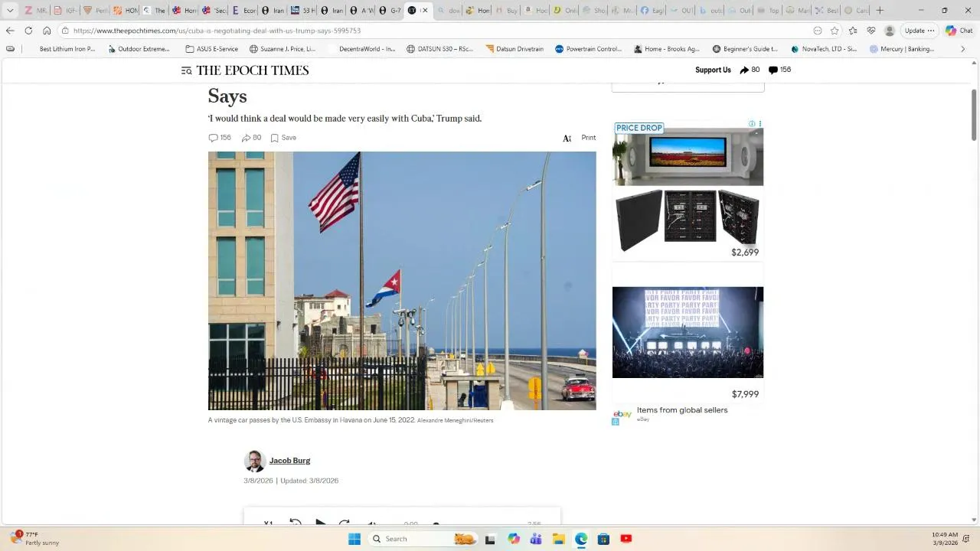This screenshot has height=551, width=980.
Task: Switch to the 'G-7' tab
Action: click(390, 11)
